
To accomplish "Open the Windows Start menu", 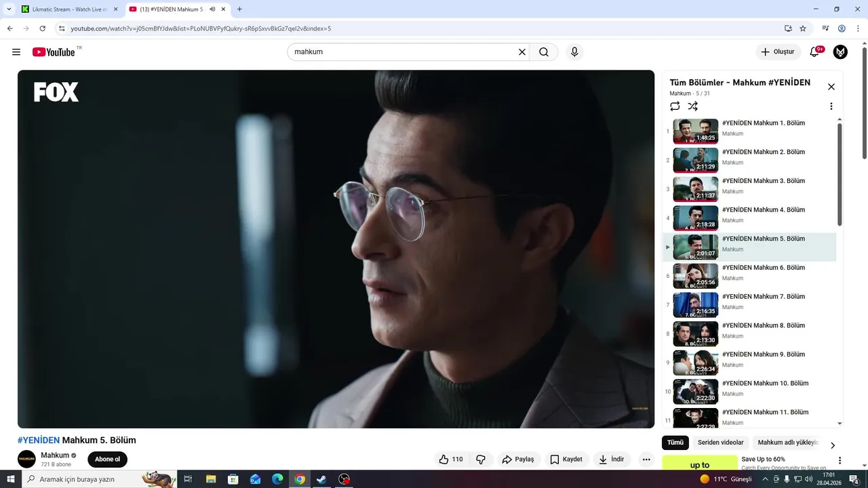I will (x=11, y=479).
